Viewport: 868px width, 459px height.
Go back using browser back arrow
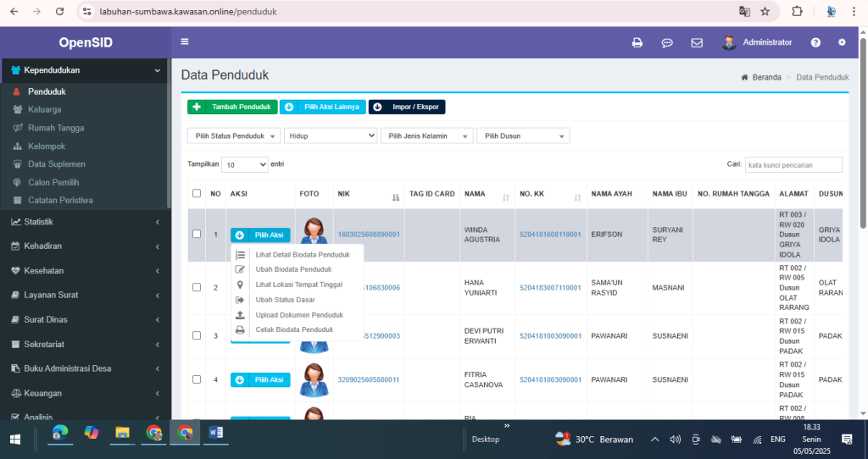pos(14,11)
